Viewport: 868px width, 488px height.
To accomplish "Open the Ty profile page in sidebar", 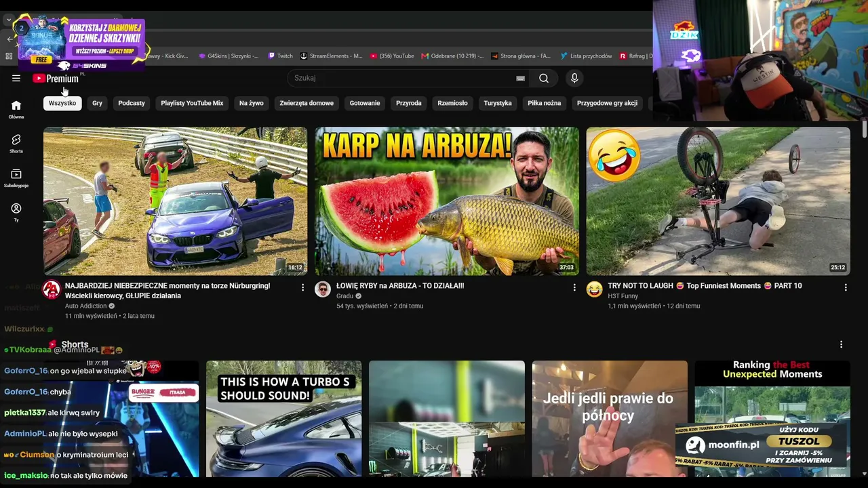I will 16,212.
